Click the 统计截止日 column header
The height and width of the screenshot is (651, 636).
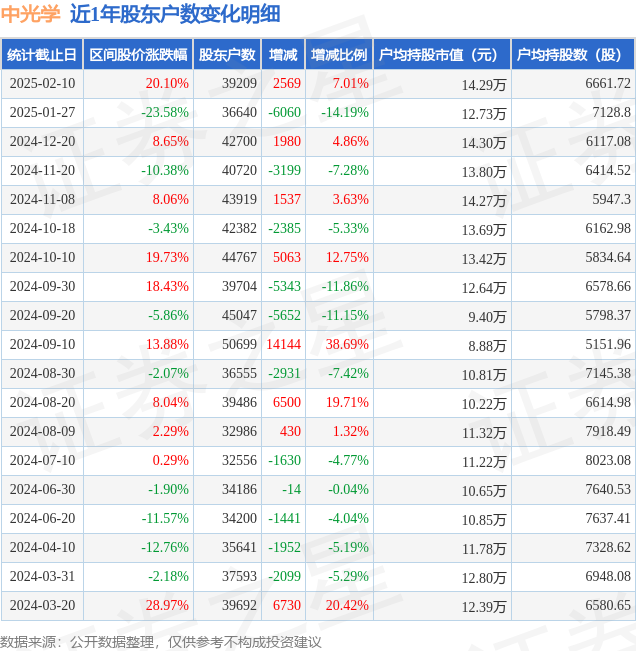(42, 54)
